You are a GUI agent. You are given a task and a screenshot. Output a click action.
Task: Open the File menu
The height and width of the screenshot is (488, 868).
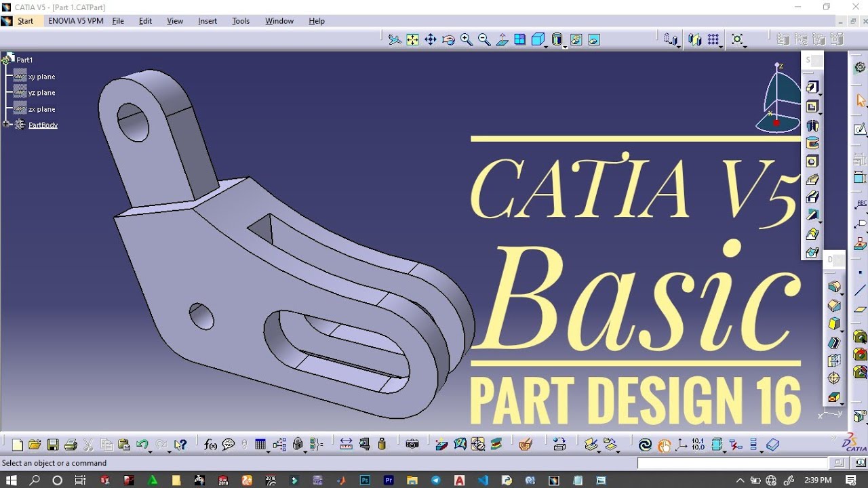click(118, 21)
